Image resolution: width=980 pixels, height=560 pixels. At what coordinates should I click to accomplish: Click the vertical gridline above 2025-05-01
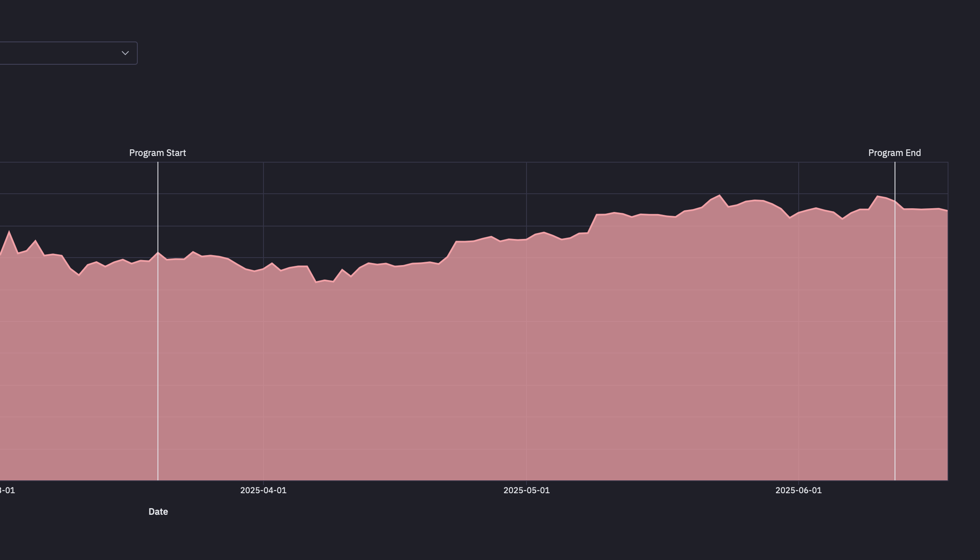coord(526,187)
